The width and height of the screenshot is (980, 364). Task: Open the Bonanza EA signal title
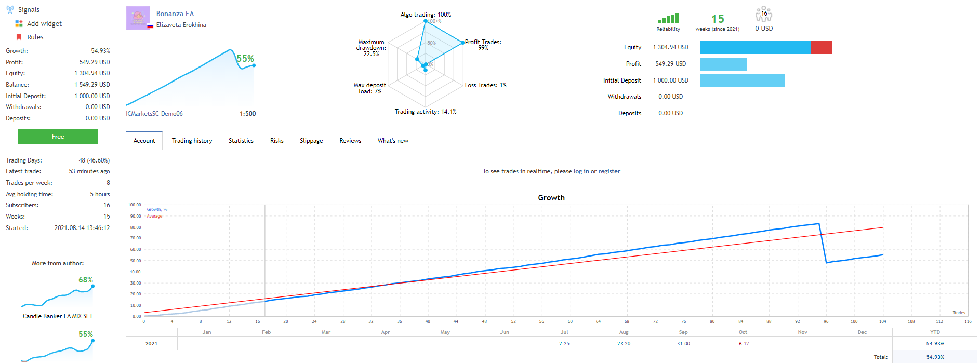click(175, 14)
